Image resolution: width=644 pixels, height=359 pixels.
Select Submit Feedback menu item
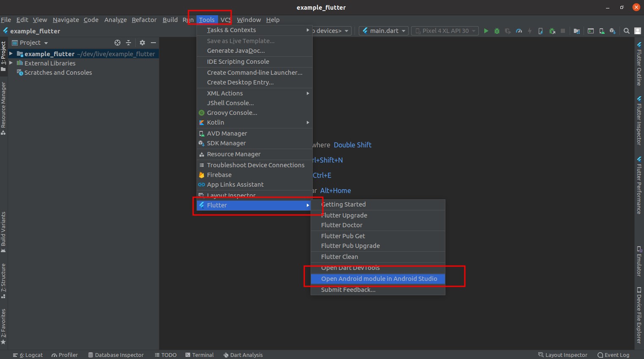click(378, 290)
